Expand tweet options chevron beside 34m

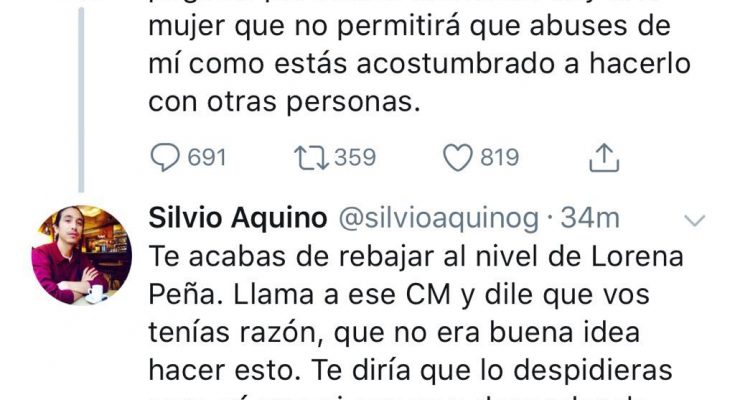(695, 220)
